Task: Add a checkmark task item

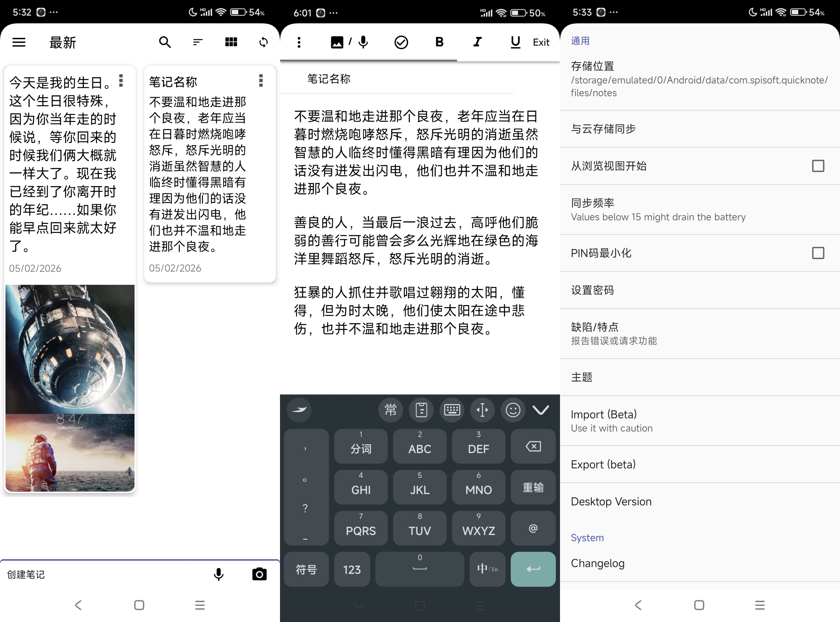Action: click(x=401, y=42)
